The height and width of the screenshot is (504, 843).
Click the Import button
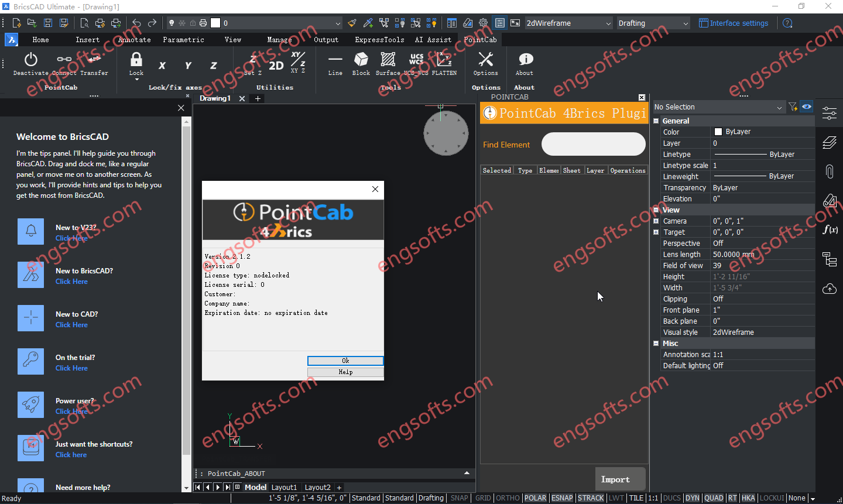click(621, 479)
